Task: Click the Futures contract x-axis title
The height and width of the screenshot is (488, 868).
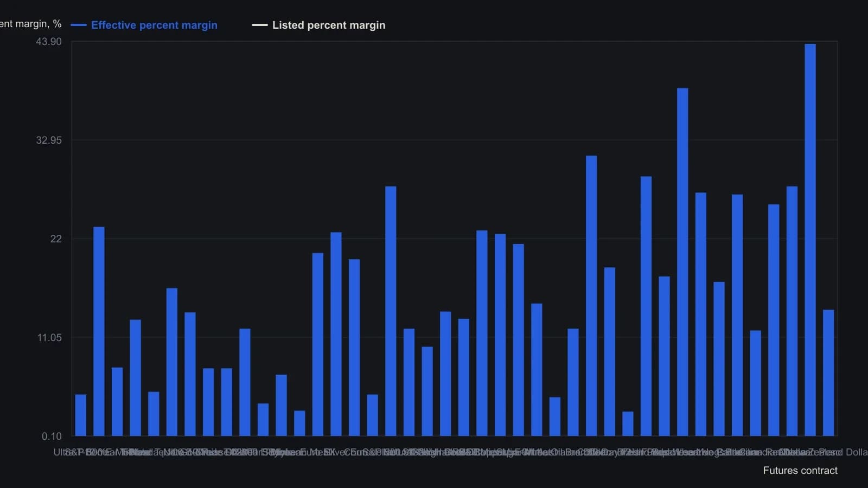Action: coord(800,471)
